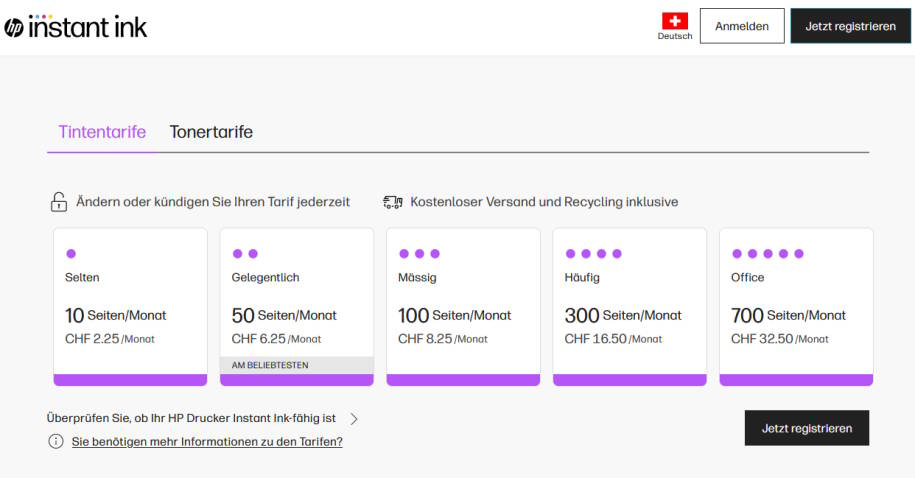Viewport: 915px width, 478px height.
Task: Expand the printer compatibility check chevron
Action: tap(354, 418)
